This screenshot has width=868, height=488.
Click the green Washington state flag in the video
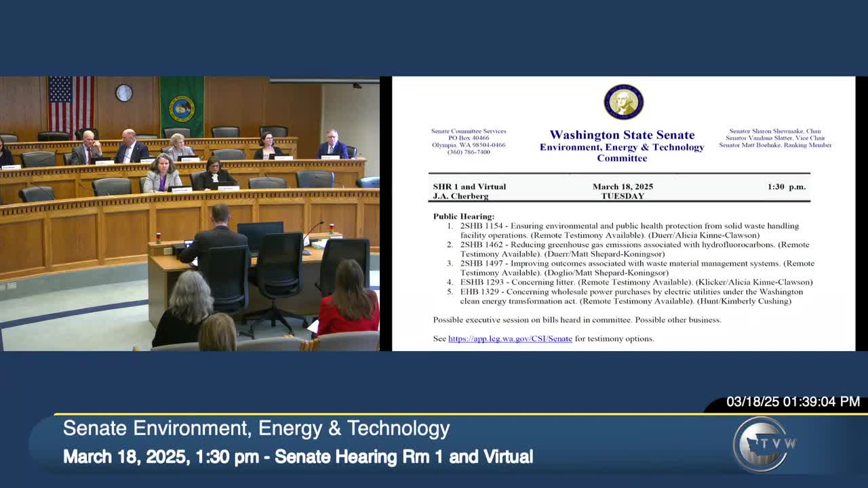pyautogui.click(x=182, y=106)
